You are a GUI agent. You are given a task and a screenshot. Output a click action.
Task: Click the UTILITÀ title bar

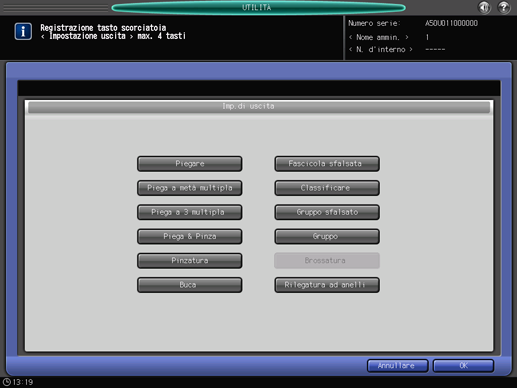pyautogui.click(x=258, y=7)
